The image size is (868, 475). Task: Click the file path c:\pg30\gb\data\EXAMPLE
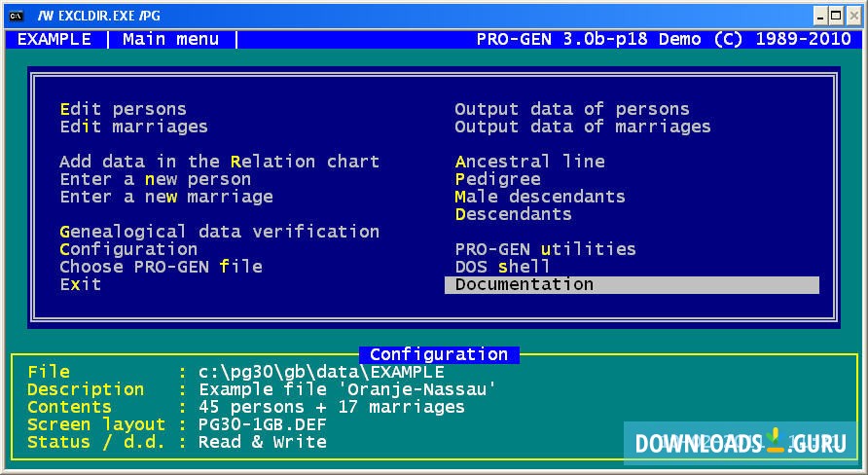tap(322, 372)
